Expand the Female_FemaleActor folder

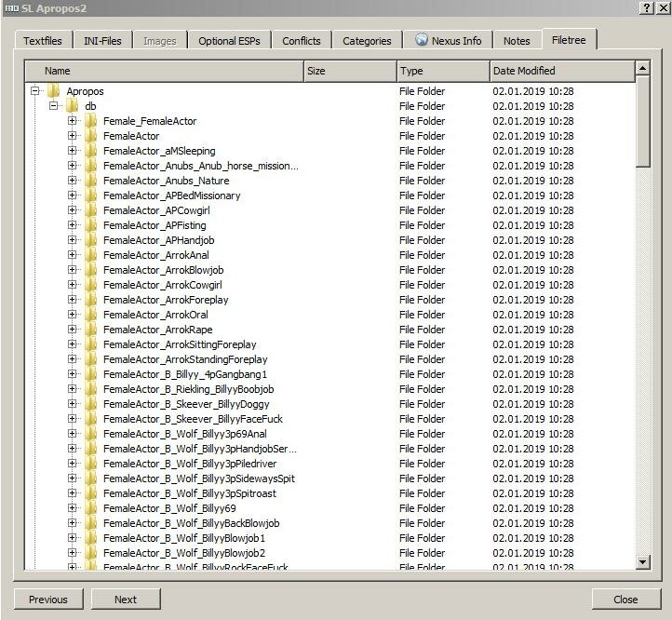[72, 120]
